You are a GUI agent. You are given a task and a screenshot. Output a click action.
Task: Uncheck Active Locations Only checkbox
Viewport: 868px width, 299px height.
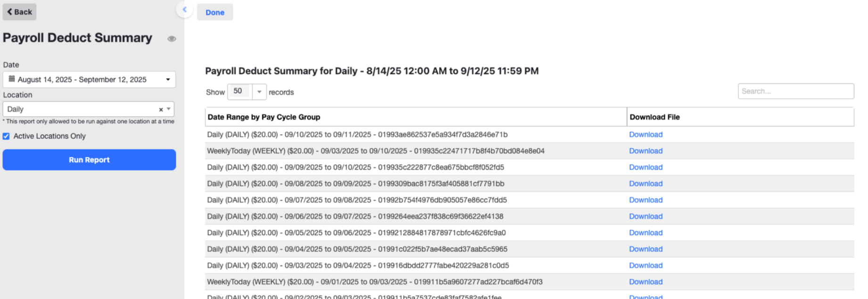coord(6,136)
